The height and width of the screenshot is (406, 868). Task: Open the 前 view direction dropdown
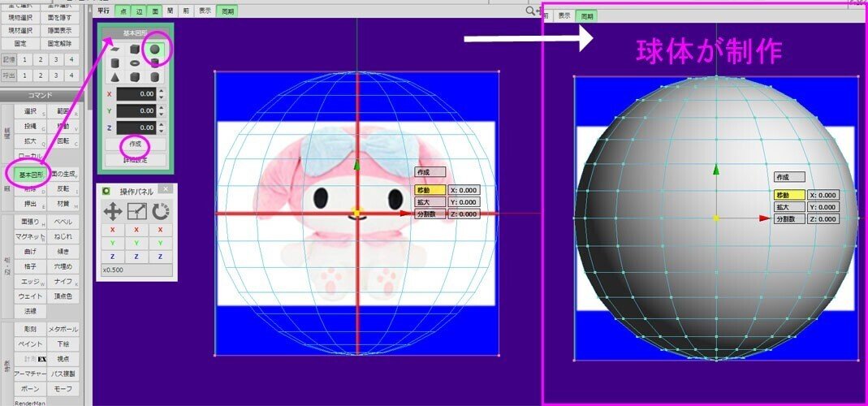pos(187,11)
